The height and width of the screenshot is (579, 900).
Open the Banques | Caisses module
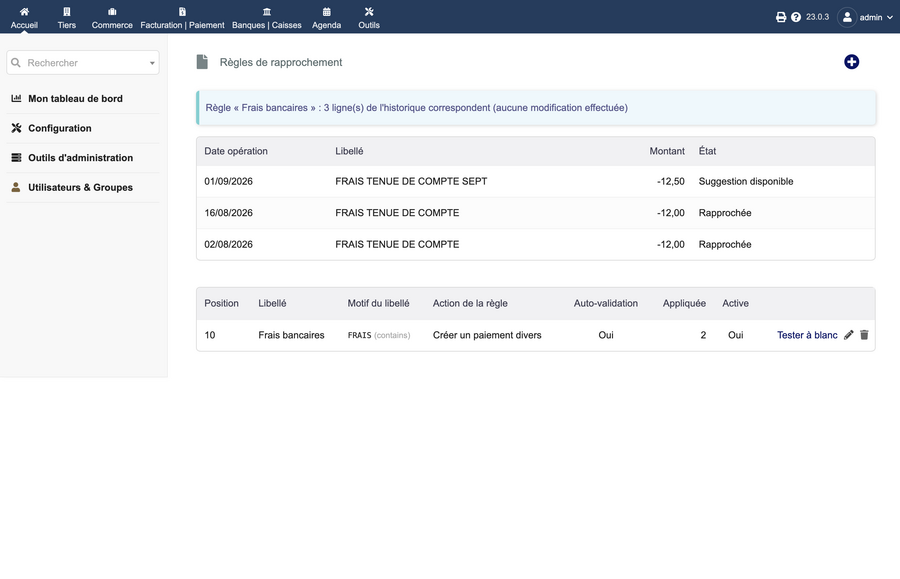pyautogui.click(x=266, y=18)
